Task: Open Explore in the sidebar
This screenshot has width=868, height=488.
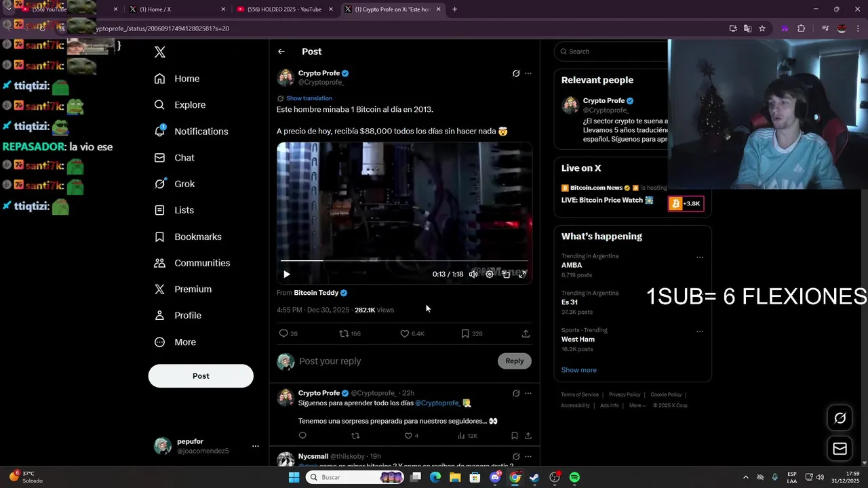Action: [x=180, y=105]
